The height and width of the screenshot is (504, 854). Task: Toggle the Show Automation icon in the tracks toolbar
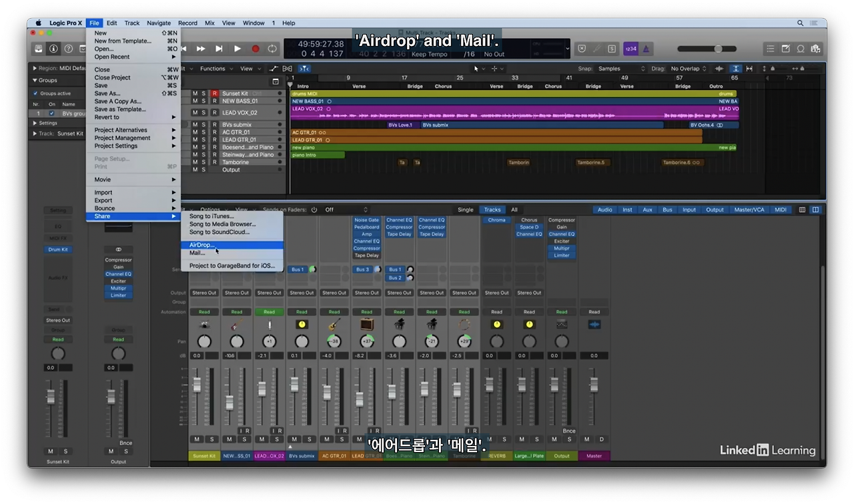coord(274,69)
